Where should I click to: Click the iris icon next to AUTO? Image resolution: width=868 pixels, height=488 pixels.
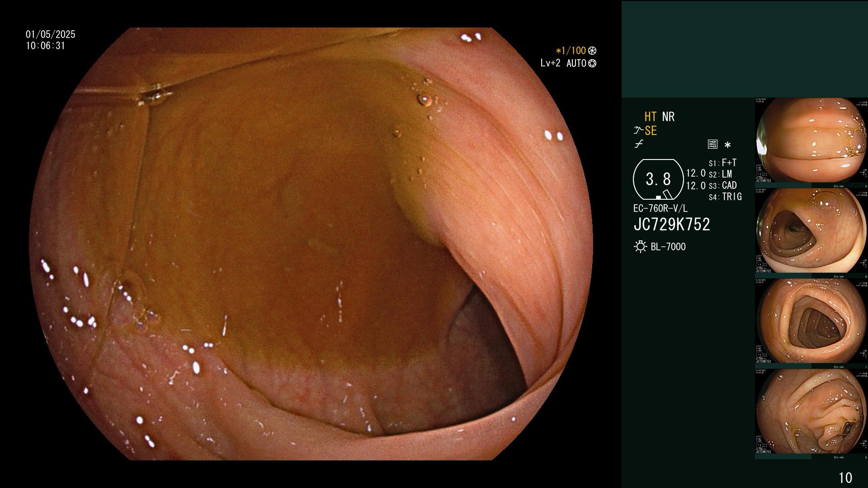[x=592, y=63]
